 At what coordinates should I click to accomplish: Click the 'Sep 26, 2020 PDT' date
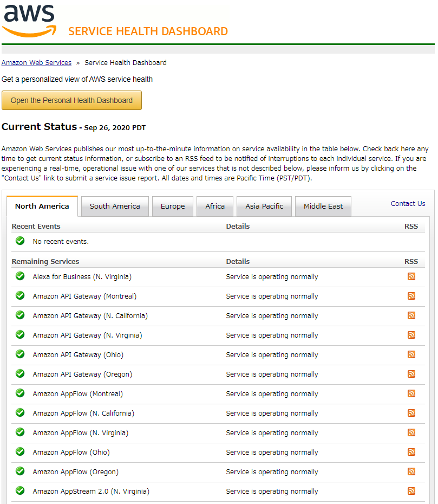click(x=115, y=127)
